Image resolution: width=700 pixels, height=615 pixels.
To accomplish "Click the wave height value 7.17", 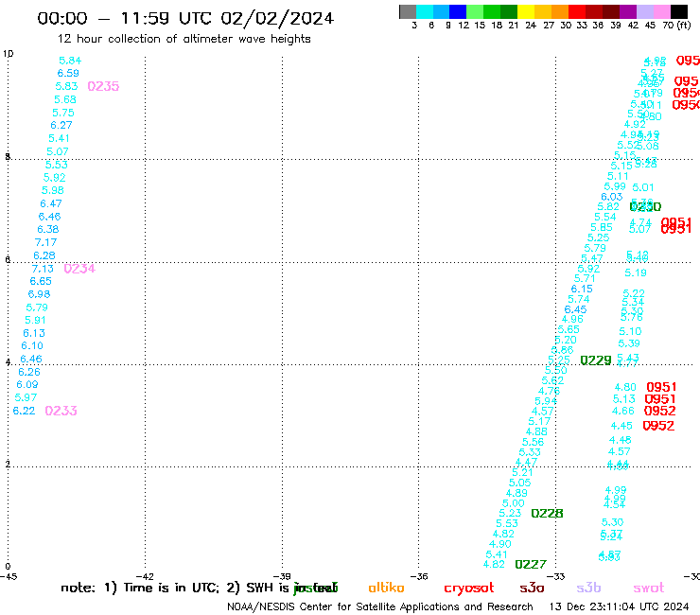I will coord(45,242).
